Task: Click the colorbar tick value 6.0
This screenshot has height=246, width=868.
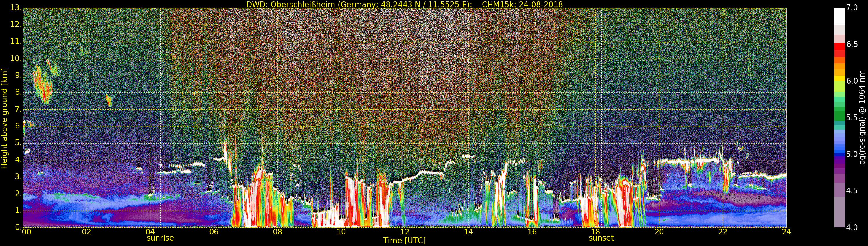Action: pyautogui.click(x=852, y=81)
